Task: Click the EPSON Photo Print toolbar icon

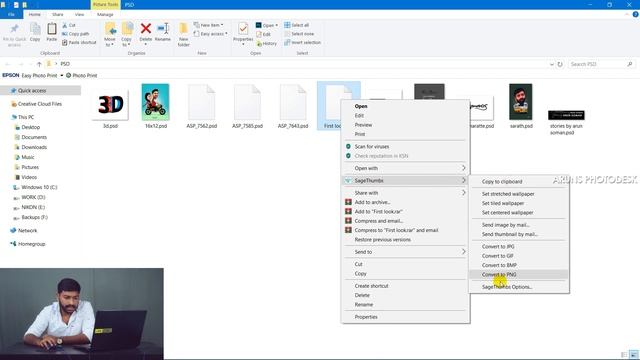Action: coord(69,76)
